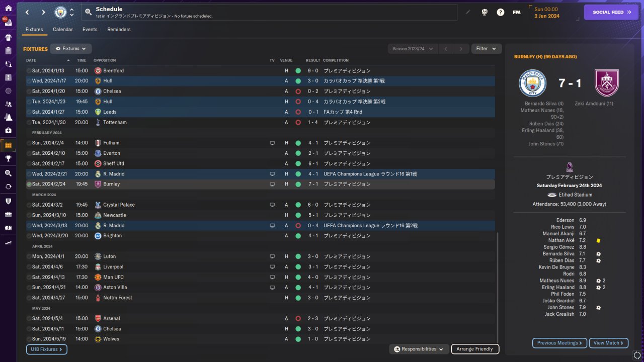Screen dimensions: 644x362
Task: Click the Arrange Friendly button
Action: point(475,349)
